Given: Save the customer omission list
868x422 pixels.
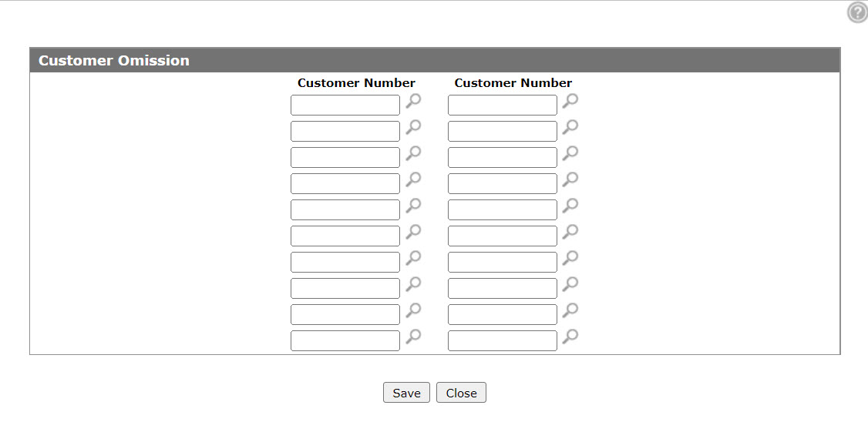Looking at the screenshot, I should pos(406,393).
